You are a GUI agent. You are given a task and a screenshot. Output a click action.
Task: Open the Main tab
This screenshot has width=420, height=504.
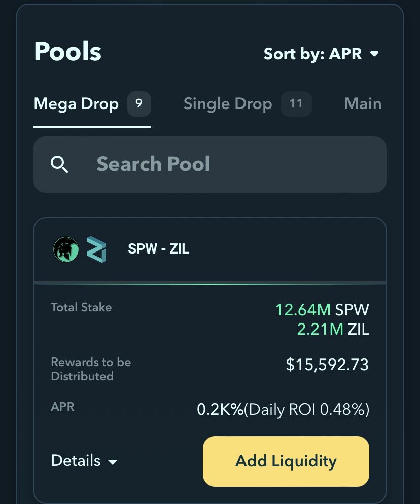pyautogui.click(x=363, y=104)
